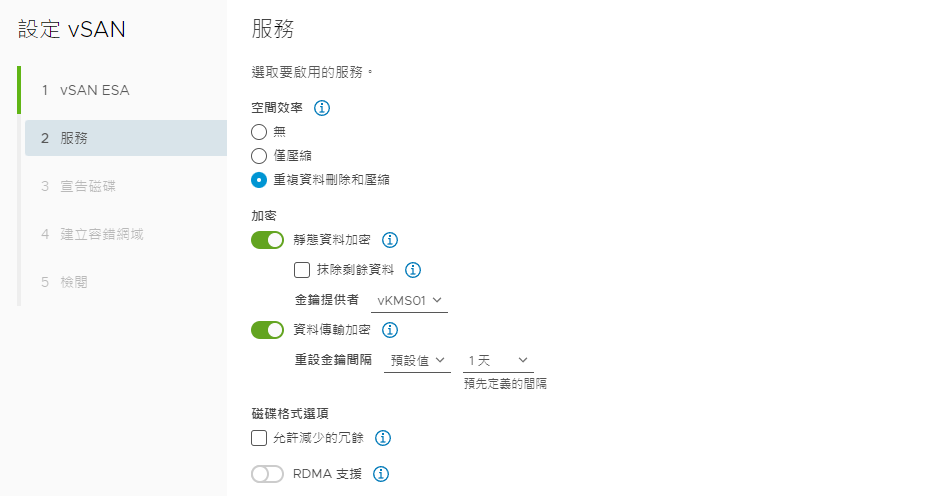The height and width of the screenshot is (496, 946).
Task: Open the vKMS01 key provider dropdown
Action: coord(409,300)
